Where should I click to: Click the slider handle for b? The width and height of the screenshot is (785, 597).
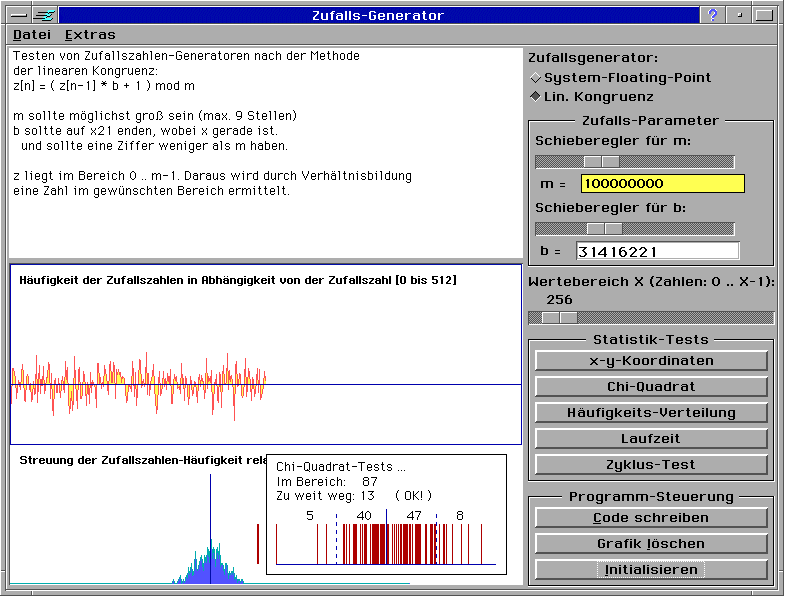tap(604, 229)
